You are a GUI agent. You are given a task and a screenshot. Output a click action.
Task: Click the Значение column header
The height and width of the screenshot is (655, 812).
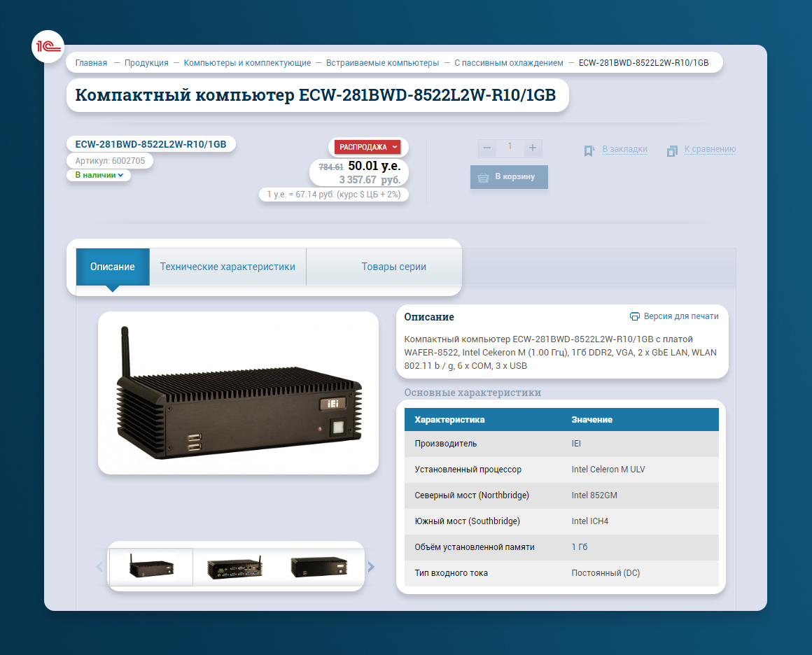coord(592,420)
